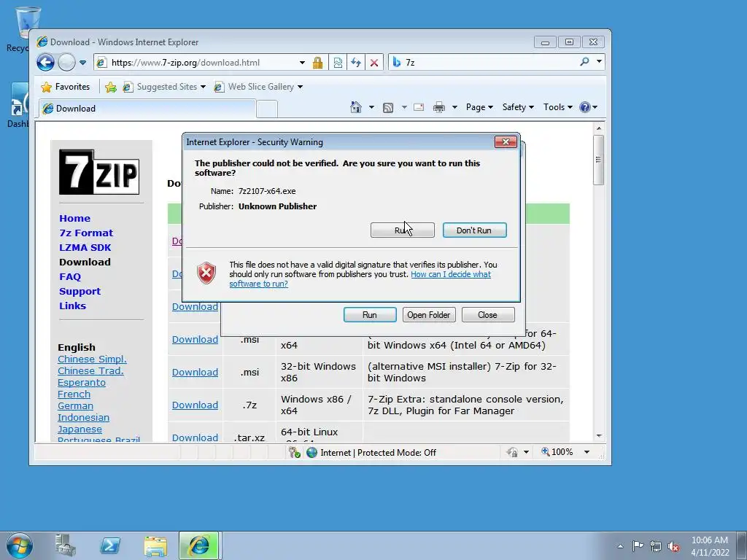Select the Download browser tab
This screenshot has width=747, height=560.
point(147,109)
